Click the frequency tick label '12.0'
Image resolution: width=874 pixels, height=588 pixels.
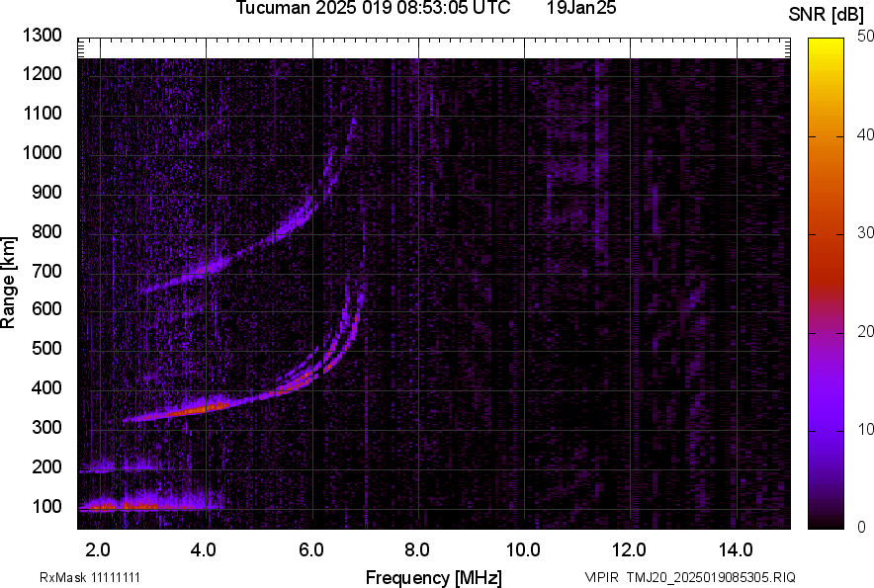[x=630, y=550]
